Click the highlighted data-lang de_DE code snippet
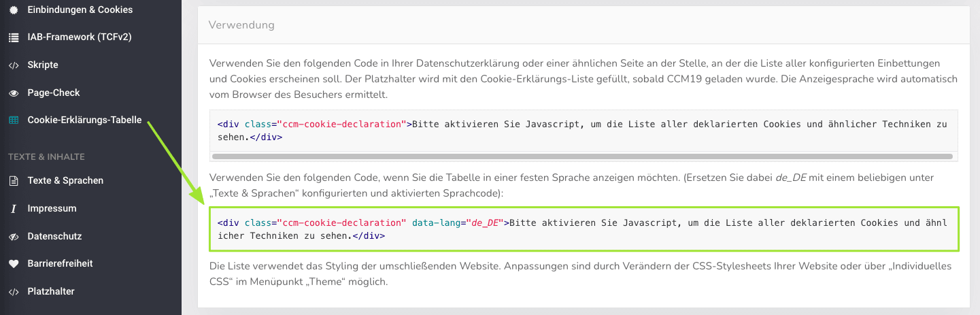The width and height of the screenshot is (980, 315). (582, 229)
